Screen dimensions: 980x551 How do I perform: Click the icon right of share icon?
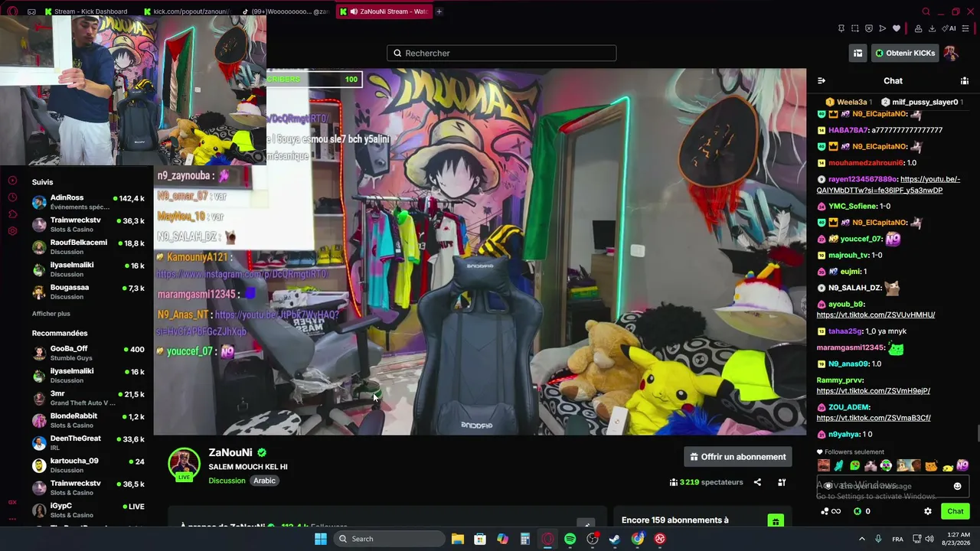(782, 482)
